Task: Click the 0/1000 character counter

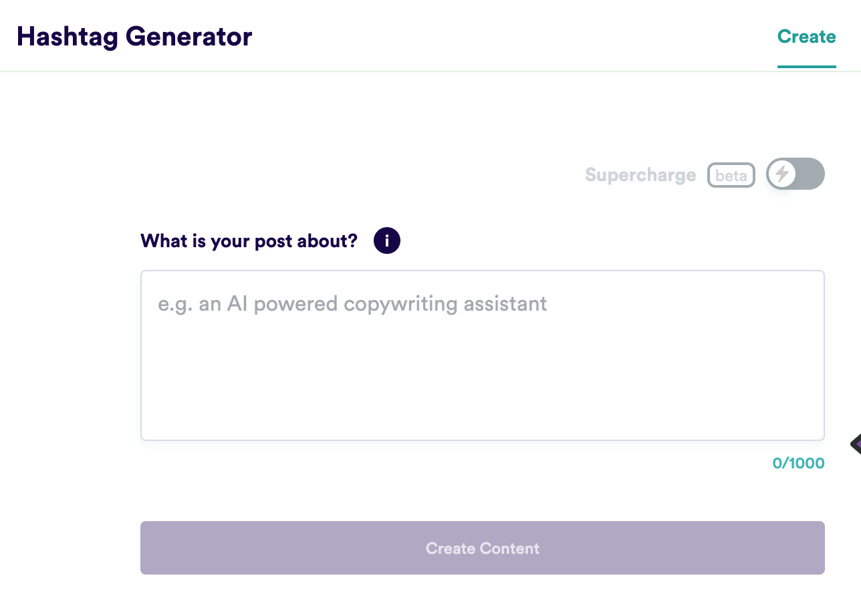Action: [798, 463]
